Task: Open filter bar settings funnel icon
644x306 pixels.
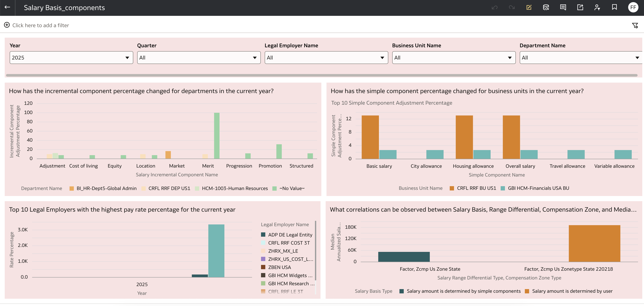Action: [x=635, y=25]
